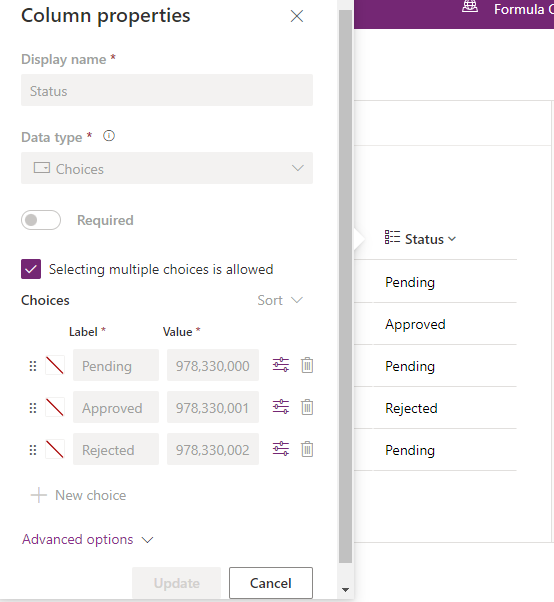This screenshot has height=602, width=554.
Task: Open the Status column header menu
Action: 421,239
